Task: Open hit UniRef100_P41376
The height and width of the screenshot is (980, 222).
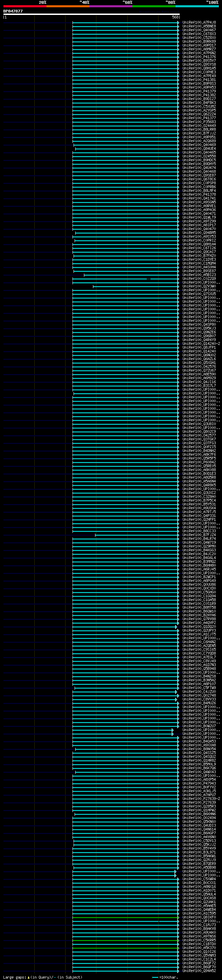Action: (199, 57)
